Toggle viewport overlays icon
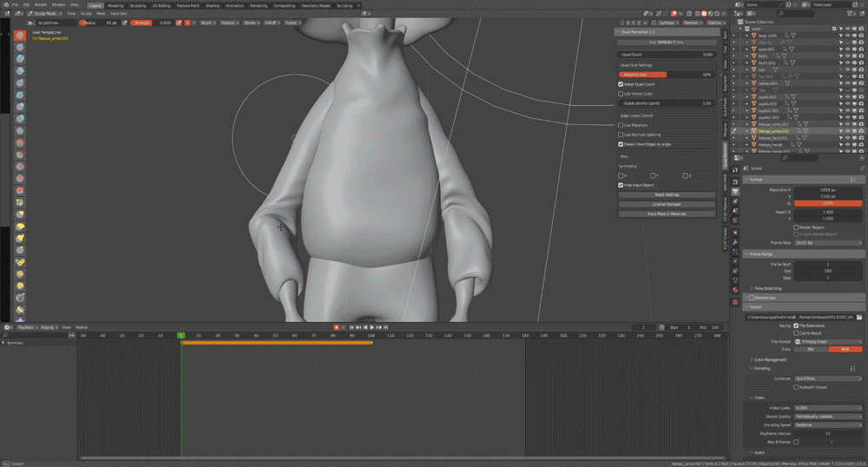This screenshot has width=868, height=467. coord(674,13)
